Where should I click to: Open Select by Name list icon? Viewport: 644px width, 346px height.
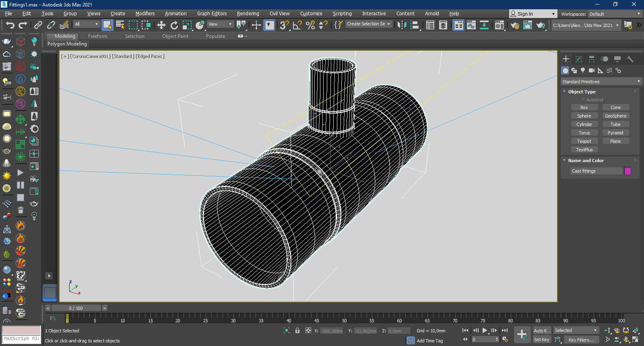coord(120,25)
